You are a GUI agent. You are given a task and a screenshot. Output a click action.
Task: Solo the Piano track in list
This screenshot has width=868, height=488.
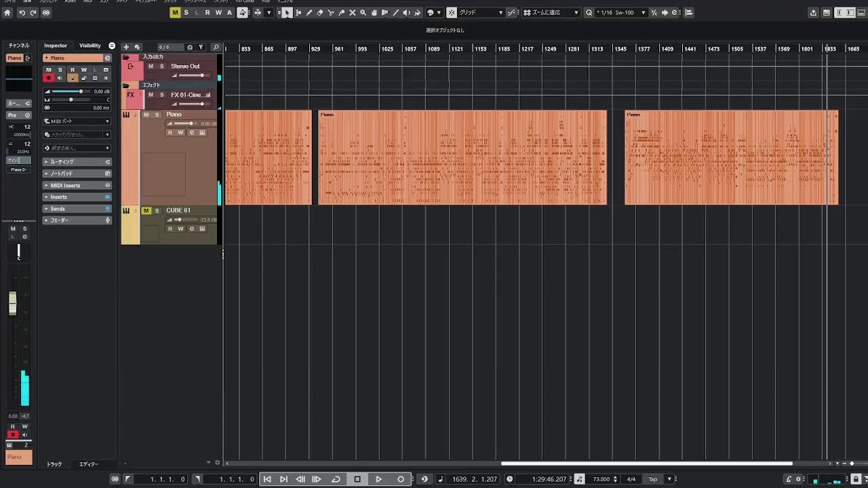point(157,115)
